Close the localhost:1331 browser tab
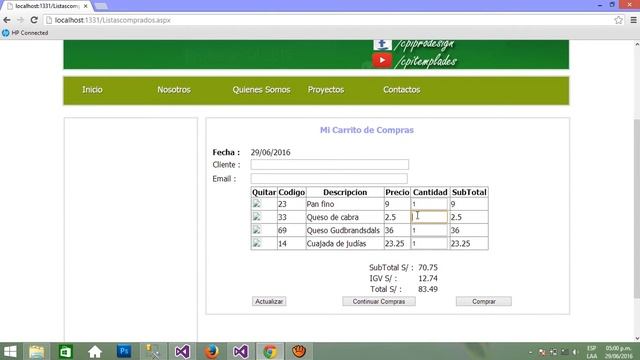 tap(85, 6)
